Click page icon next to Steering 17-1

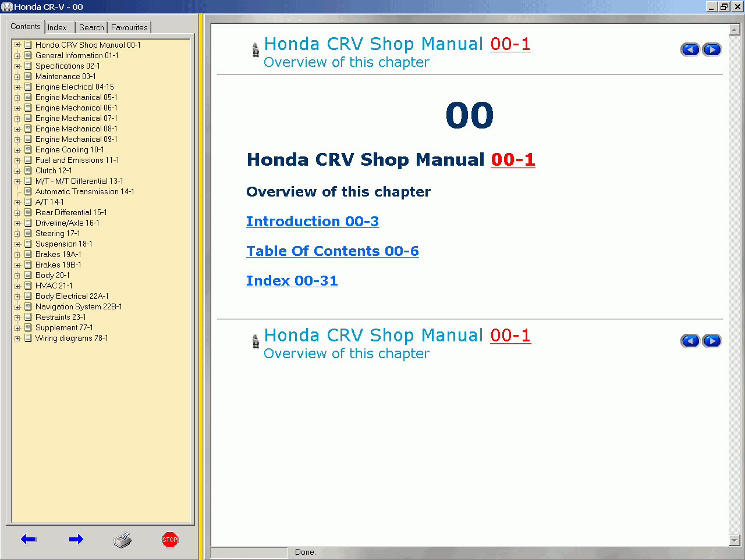(x=27, y=233)
